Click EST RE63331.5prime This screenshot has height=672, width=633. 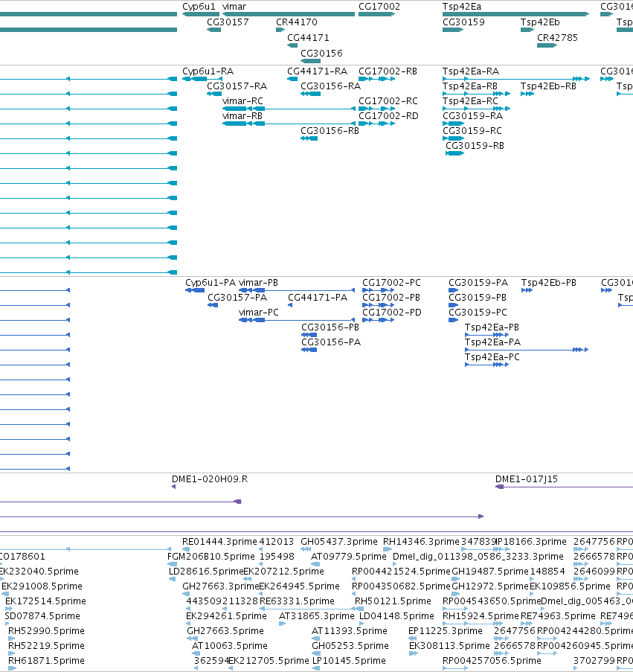point(297,601)
